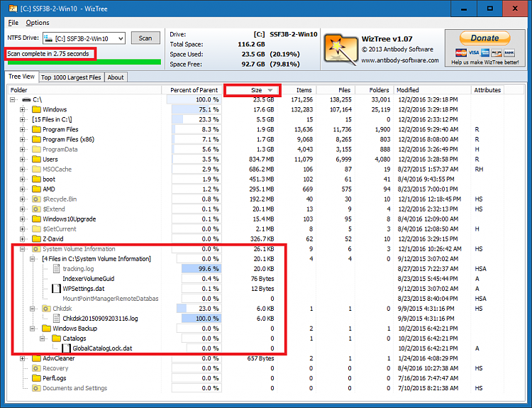The image size is (532, 408).
Task: Click the Windows folder icon
Action: 36,109
